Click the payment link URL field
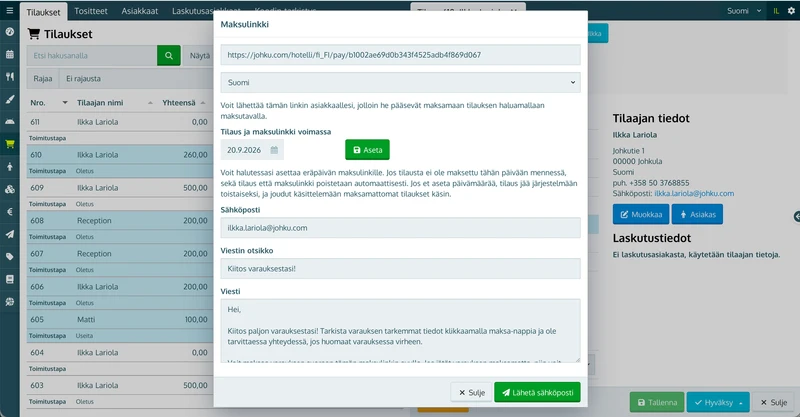 [400, 55]
